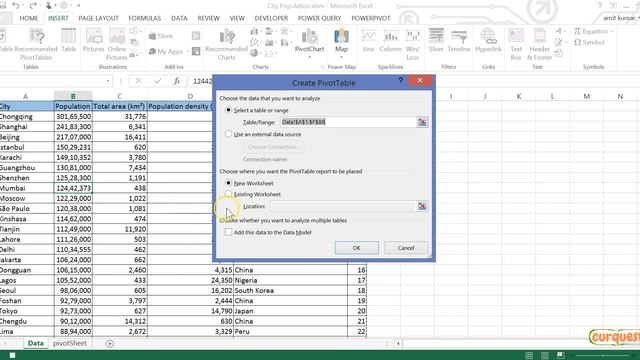Insert a Slicer
The image size is (640, 360).
tap(436, 41)
